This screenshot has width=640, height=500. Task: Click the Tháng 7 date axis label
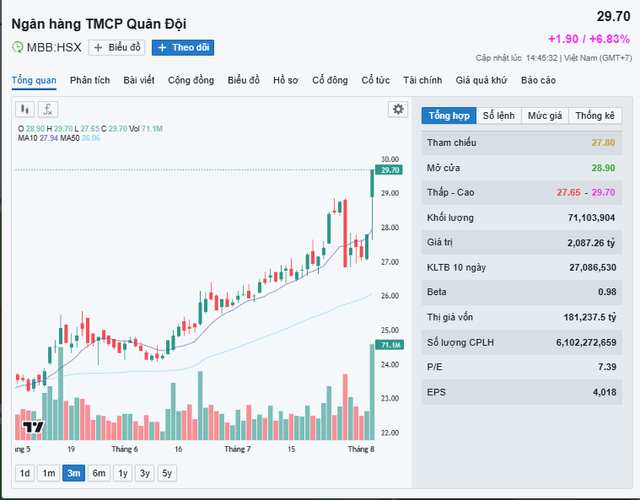(x=237, y=449)
